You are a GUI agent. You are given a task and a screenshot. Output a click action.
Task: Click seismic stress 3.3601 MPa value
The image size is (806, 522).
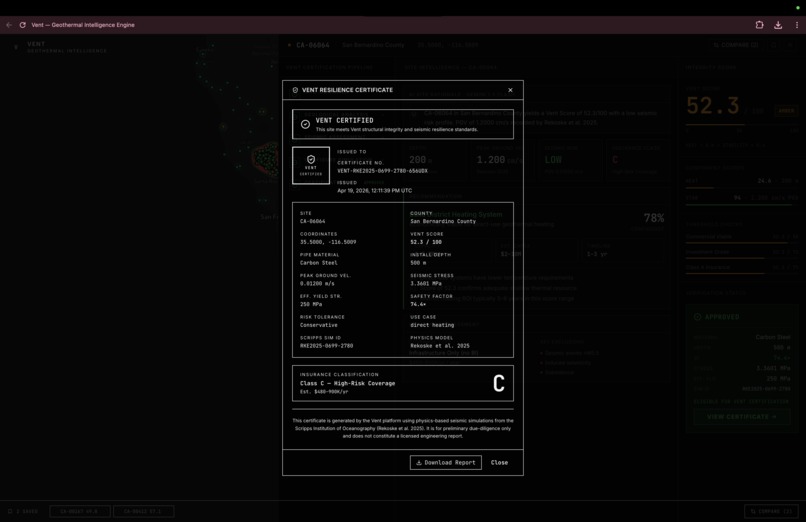tap(426, 284)
